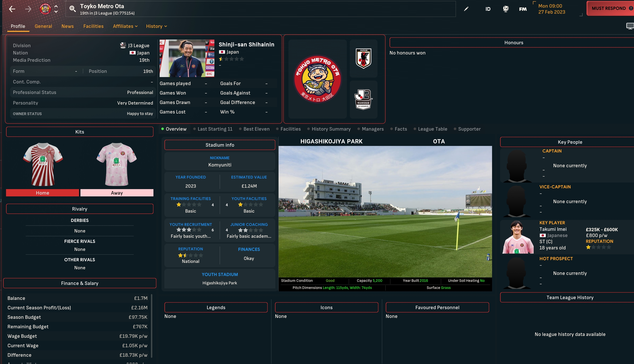Viewport: 634px width, 364px height.
Task: Open search with the magnifier icon
Action: pos(73,9)
